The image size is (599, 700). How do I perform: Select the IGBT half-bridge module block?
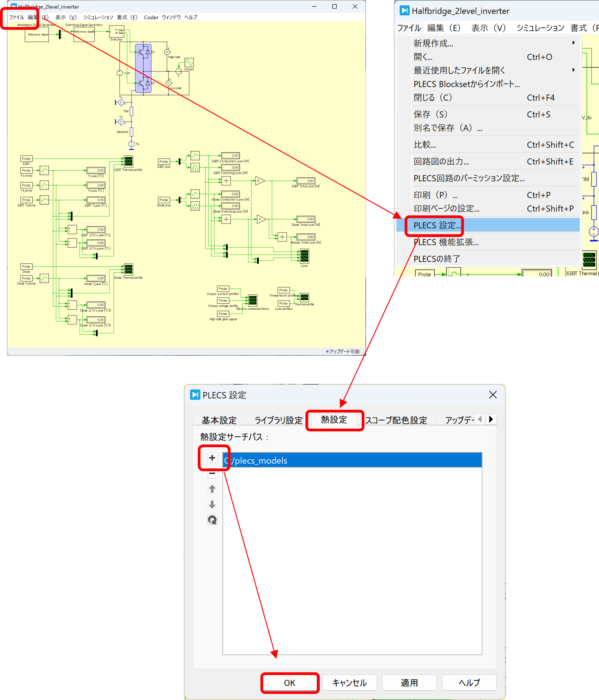[143, 68]
